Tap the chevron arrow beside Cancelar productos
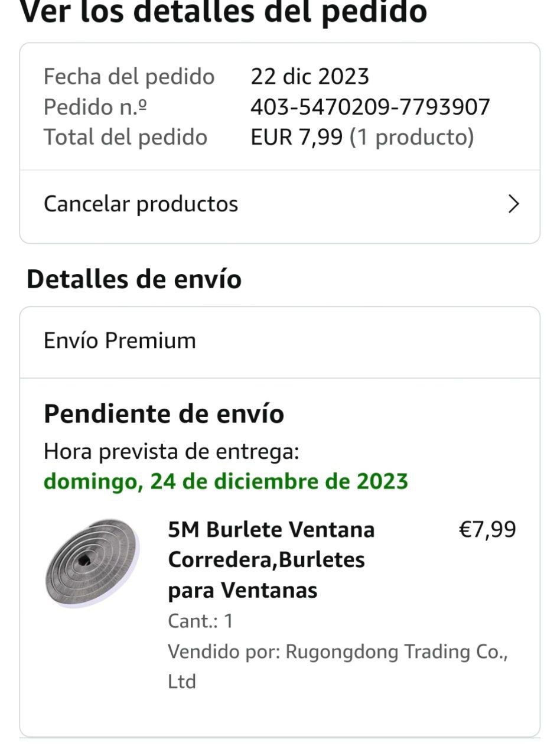557x756 pixels. pos(514,204)
